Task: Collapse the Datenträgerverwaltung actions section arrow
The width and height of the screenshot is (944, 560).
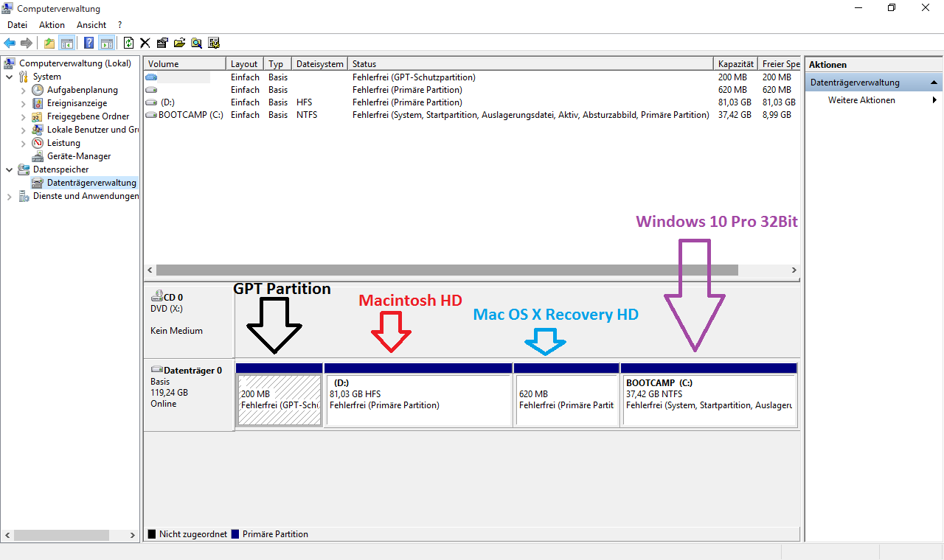Action: coord(934,83)
